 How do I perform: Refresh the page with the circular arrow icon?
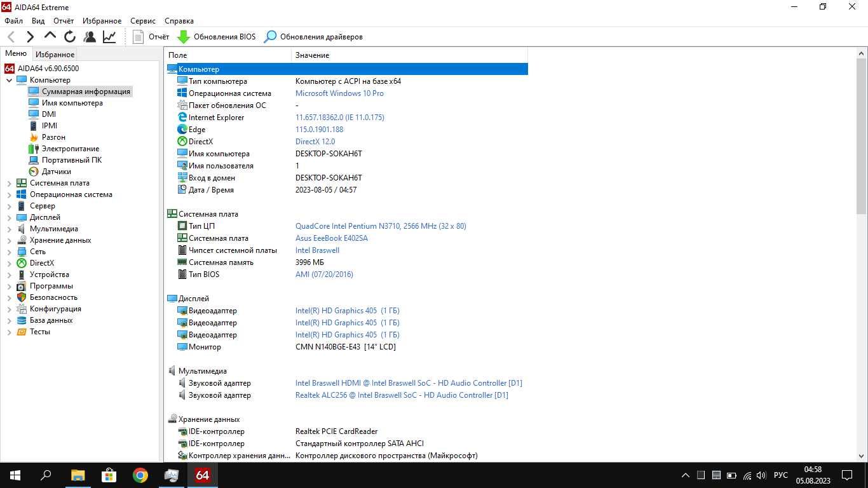(x=70, y=37)
